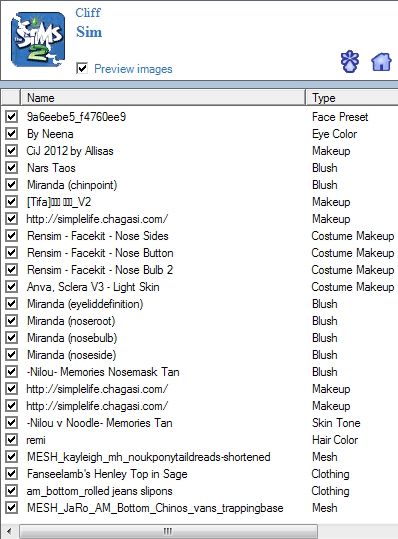Uncheck the By Neena eye color item
398x539 pixels.
click(x=11, y=133)
